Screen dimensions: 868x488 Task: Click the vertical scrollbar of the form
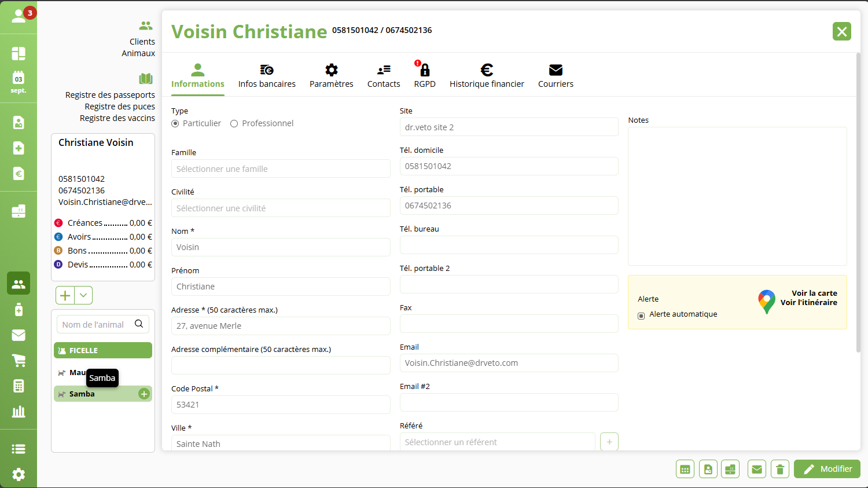(858, 203)
